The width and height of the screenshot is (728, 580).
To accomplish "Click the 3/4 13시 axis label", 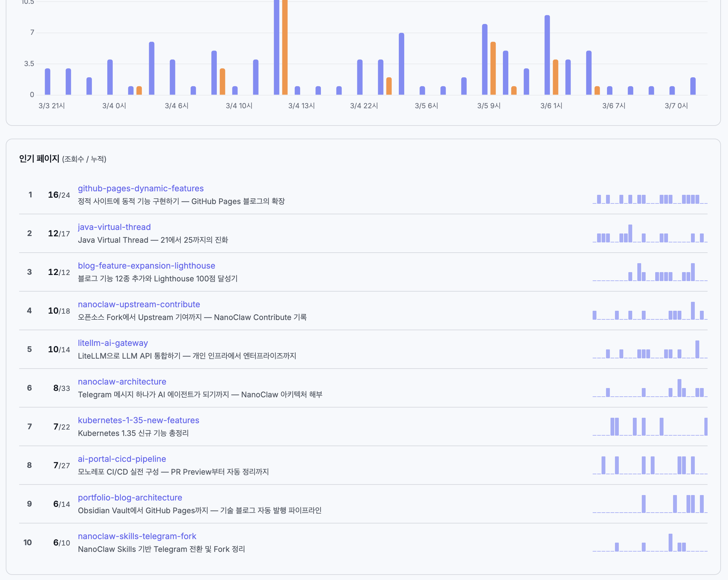I will click(x=301, y=106).
